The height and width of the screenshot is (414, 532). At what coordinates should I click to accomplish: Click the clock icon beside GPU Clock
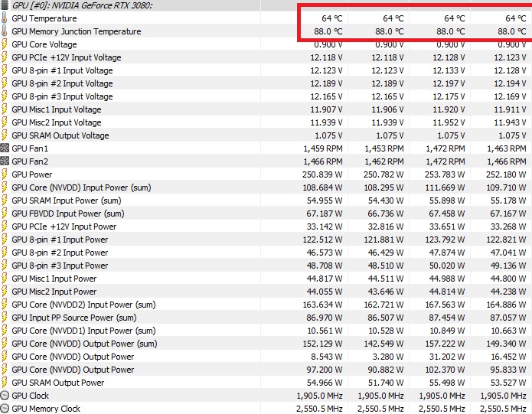(x=5, y=396)
